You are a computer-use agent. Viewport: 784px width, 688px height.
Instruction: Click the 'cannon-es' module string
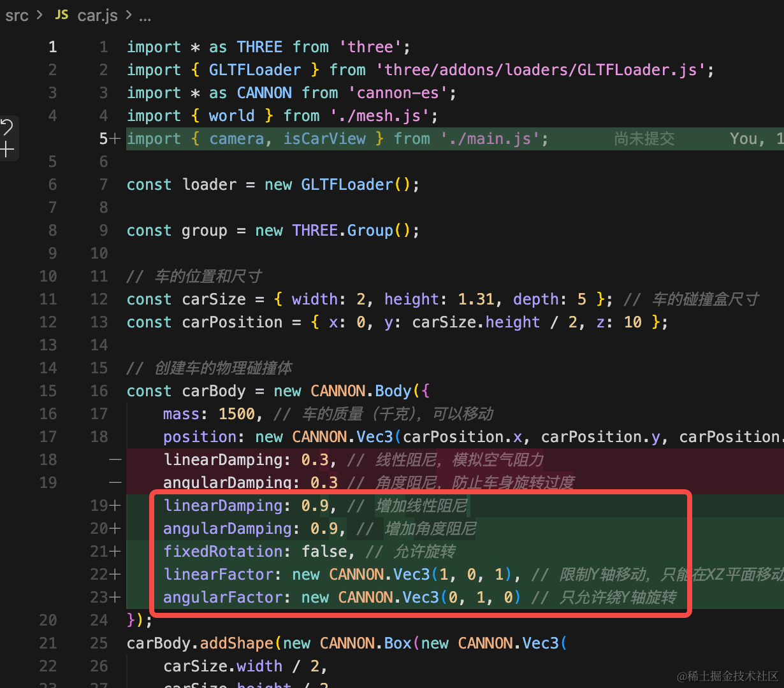[x=398, y=93]
